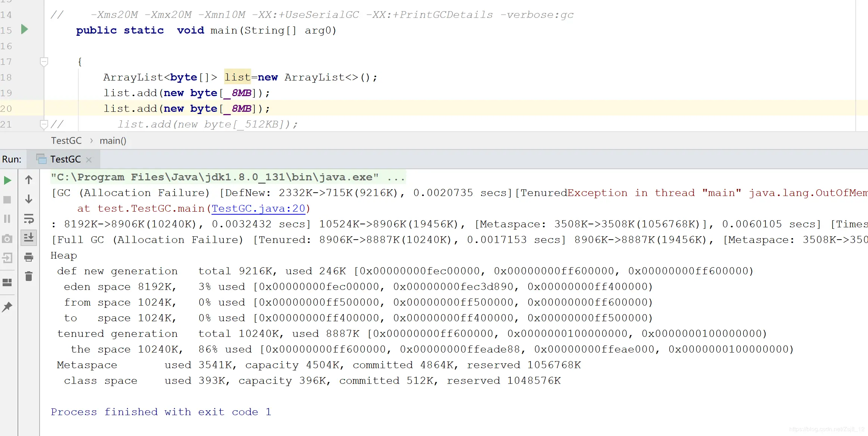Click the run gutter arrow beside the main method
This screenshot has height=436, width=868.
(x=25, y=29)
